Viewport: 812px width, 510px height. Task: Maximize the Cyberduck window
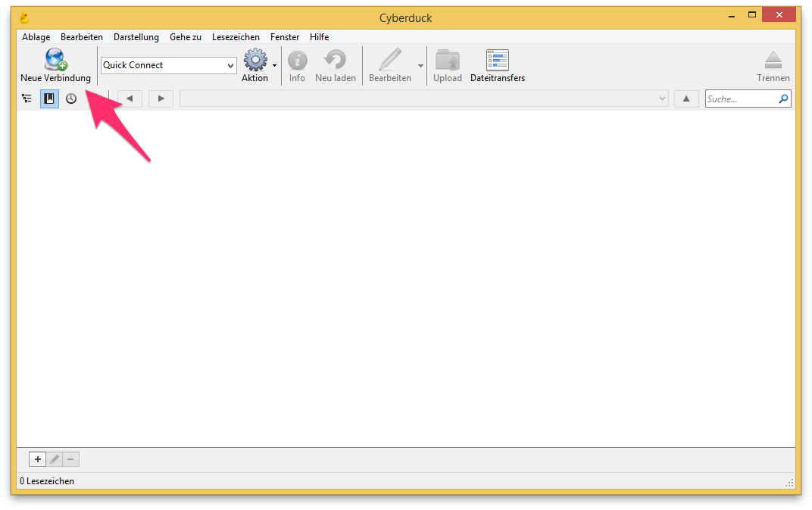[x=752, y=15]
